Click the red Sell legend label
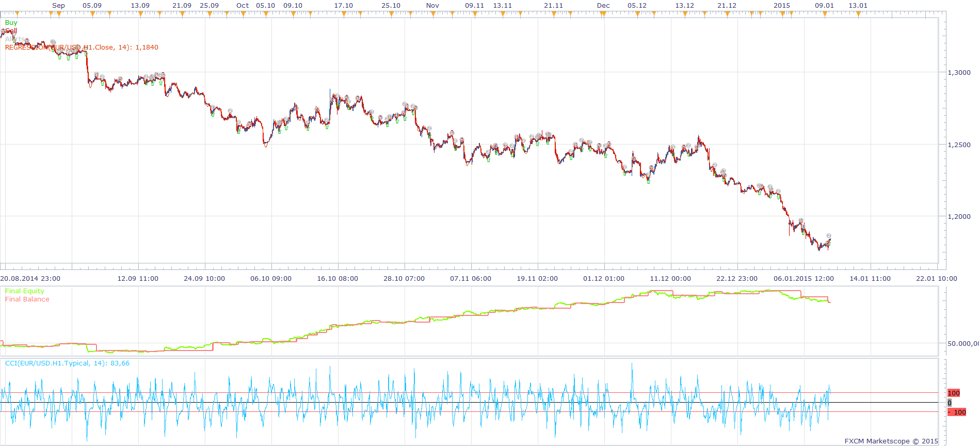 coord(11,31)
